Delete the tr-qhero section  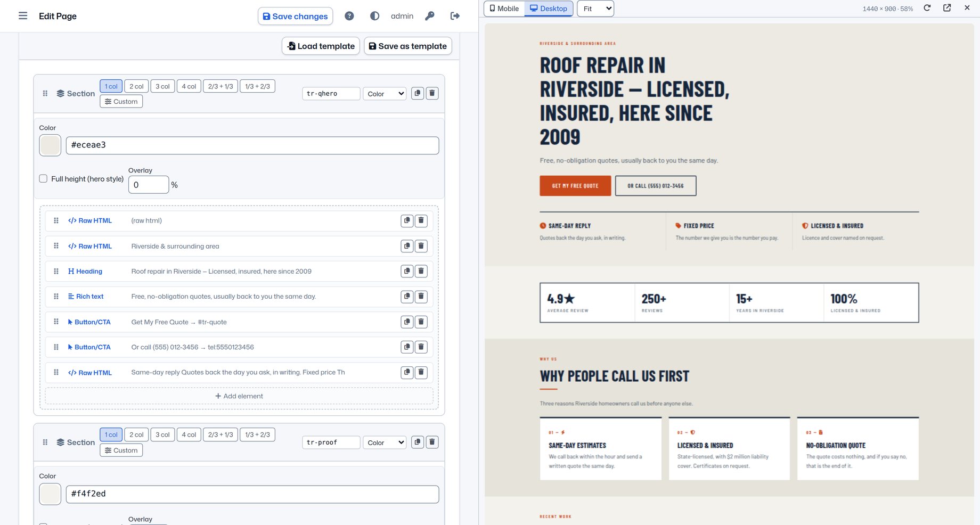tap(432, 93)
